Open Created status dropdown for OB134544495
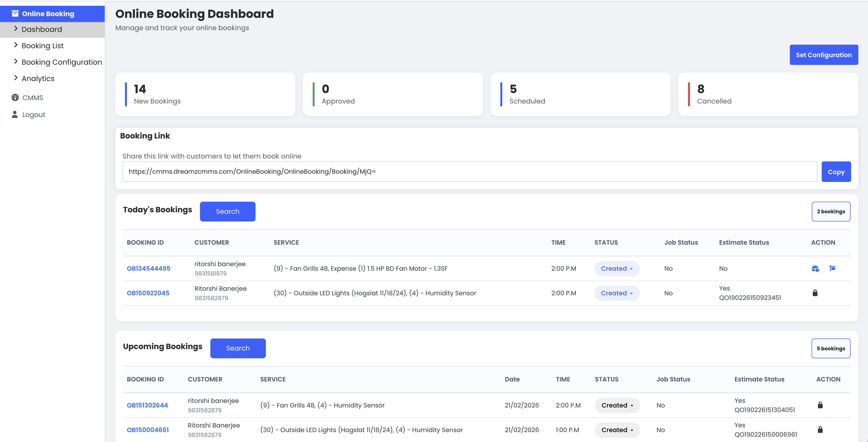 pyautogui.click(x=616, y=269)
